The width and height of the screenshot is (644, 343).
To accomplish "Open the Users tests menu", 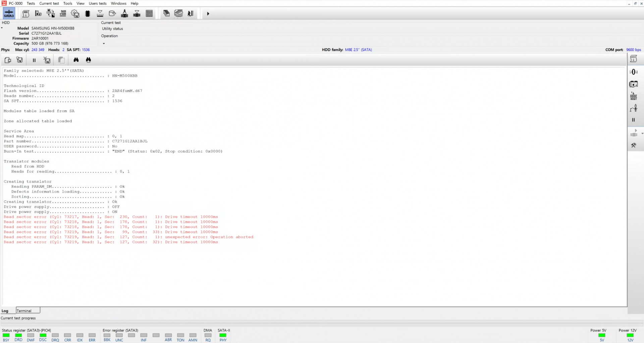I will pyautogui.click(x=98, y=3).
